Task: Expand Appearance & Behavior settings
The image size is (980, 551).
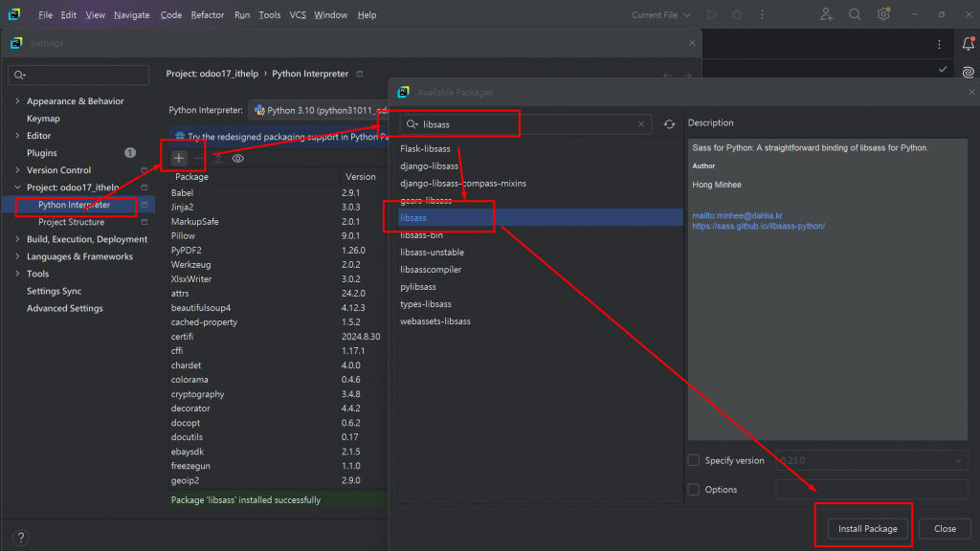Action: 17,101
